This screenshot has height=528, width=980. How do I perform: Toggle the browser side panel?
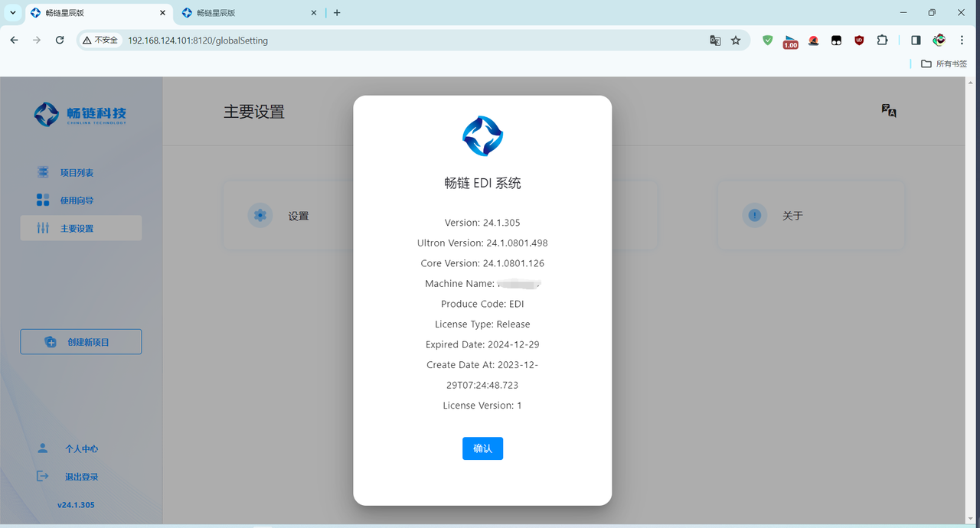tap(916, 41)
